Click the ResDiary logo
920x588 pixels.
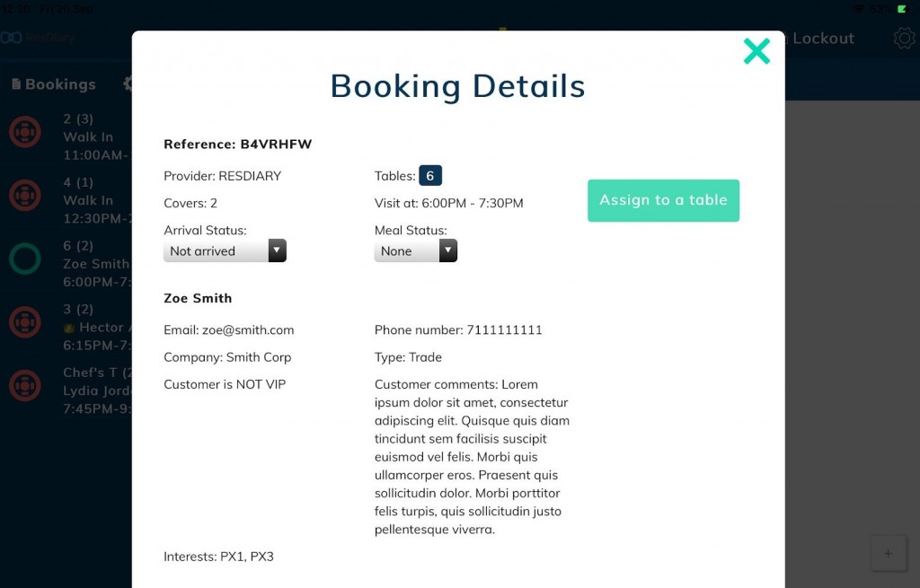[x=38, y=38]
